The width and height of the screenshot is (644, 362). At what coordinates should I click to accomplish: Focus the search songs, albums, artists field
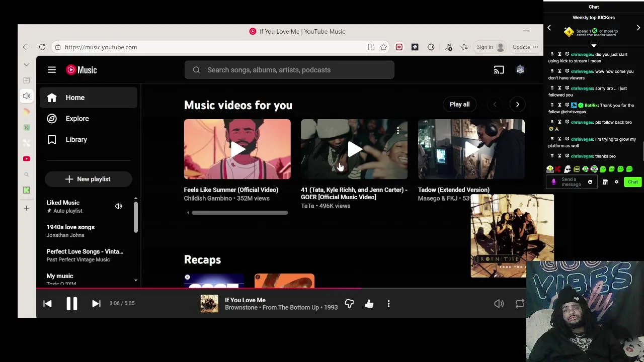coord(289,70)
